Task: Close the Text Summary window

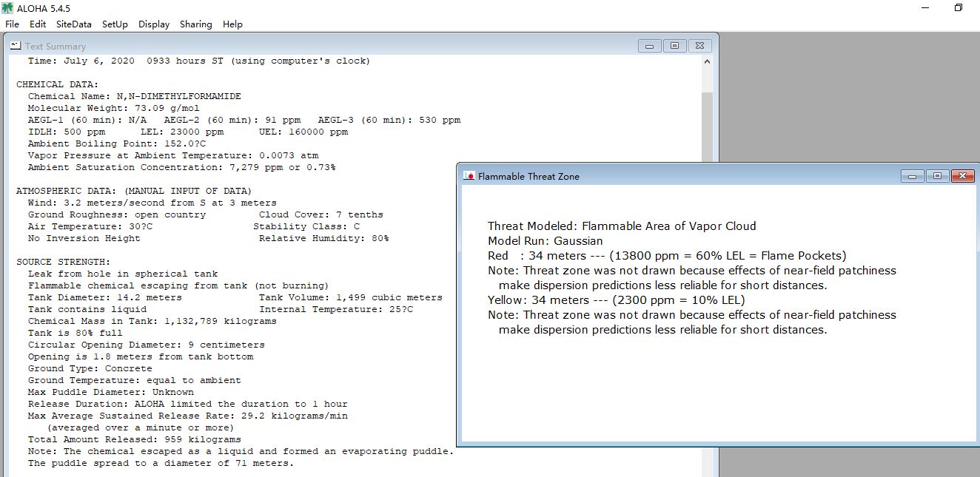Action: point(700,46)
